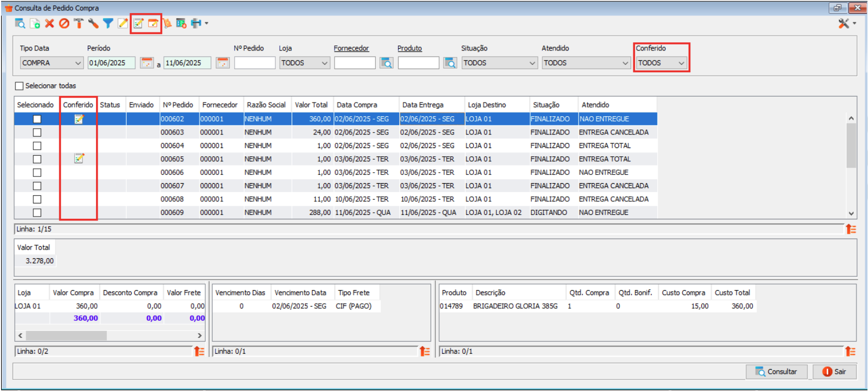Expand the Situação dropdown list
This screenshot has height=391, width=868.
(x=532, y=63)
